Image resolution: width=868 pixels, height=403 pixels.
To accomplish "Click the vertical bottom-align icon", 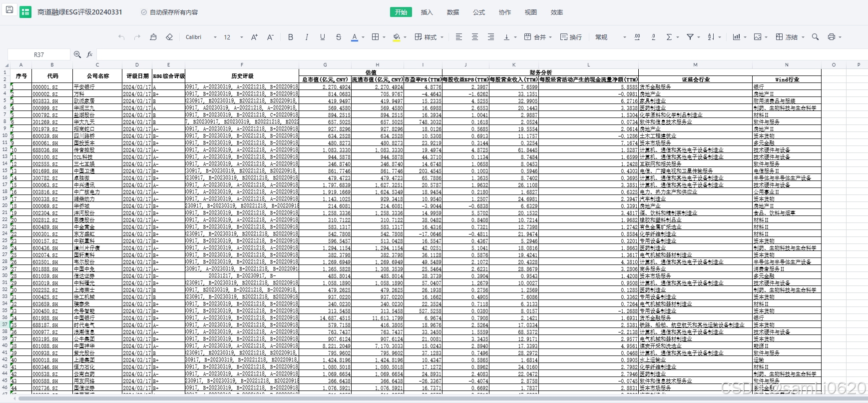I will point(507,37).
